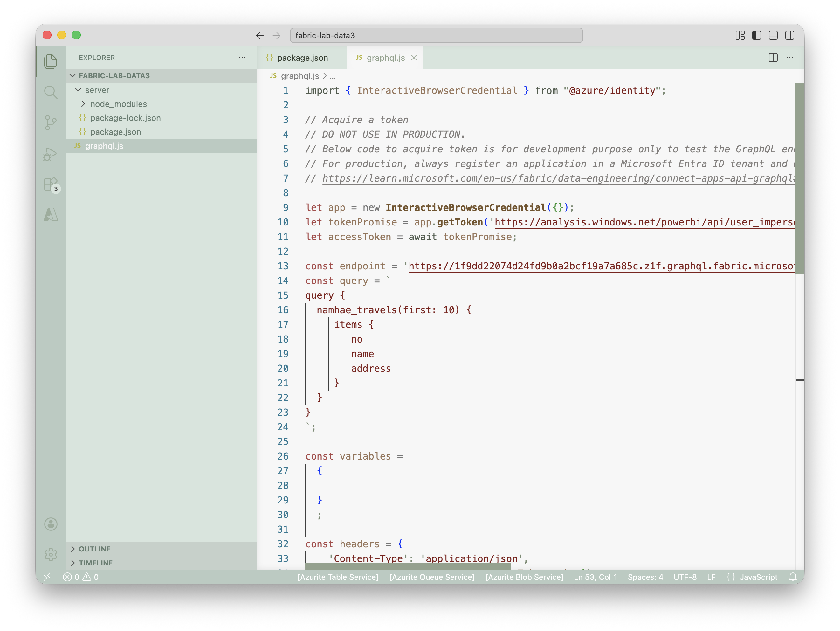Open the Manage gear icon
The height and width of the screenshot is (631, 840).
click(51, 555)
